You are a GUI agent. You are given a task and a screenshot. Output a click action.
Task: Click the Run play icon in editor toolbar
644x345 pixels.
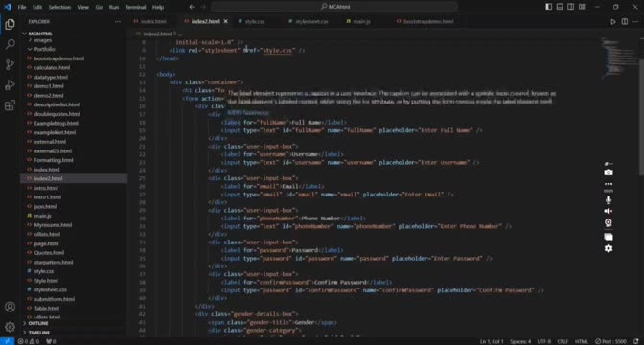(613, 22)
